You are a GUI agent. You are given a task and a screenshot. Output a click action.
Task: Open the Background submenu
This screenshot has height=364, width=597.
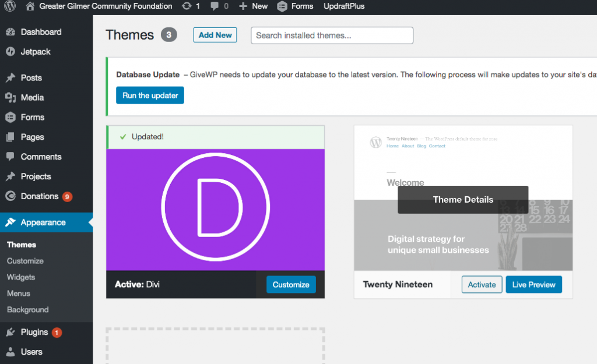28,310
